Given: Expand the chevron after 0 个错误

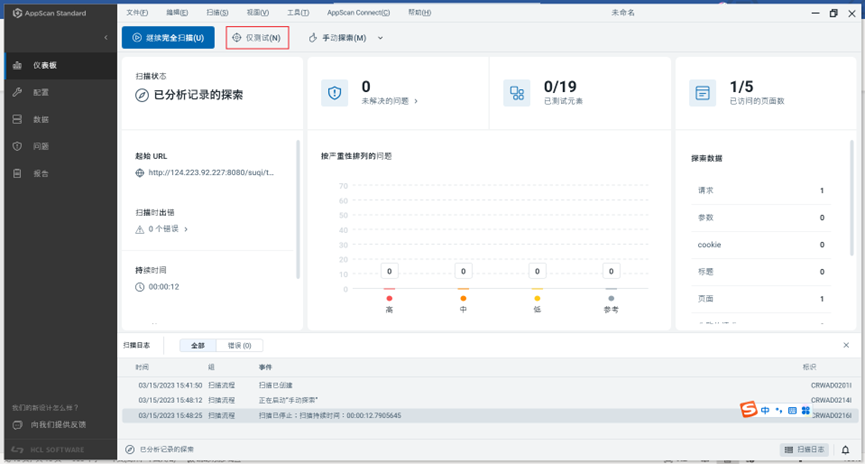Looking at the screenshot, I should coord(186,229).
